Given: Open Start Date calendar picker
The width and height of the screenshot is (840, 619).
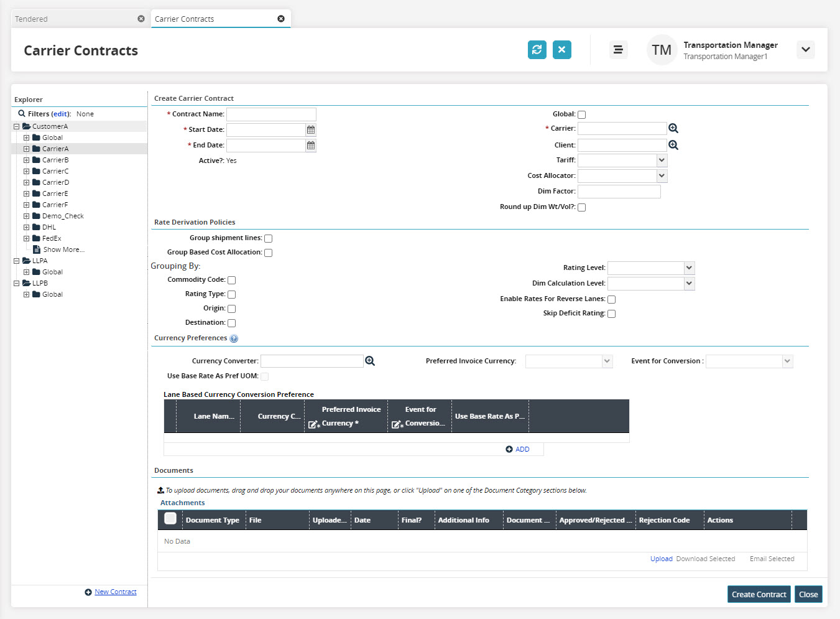Looking at the screenshot, I should tap(311, 130).
